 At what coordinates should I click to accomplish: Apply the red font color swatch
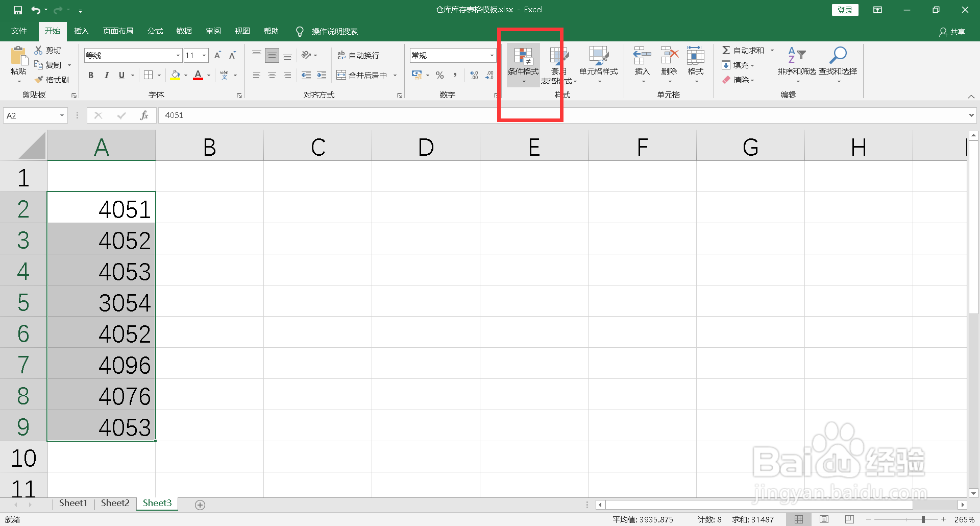pyautogui.click(x=198, y=75)
